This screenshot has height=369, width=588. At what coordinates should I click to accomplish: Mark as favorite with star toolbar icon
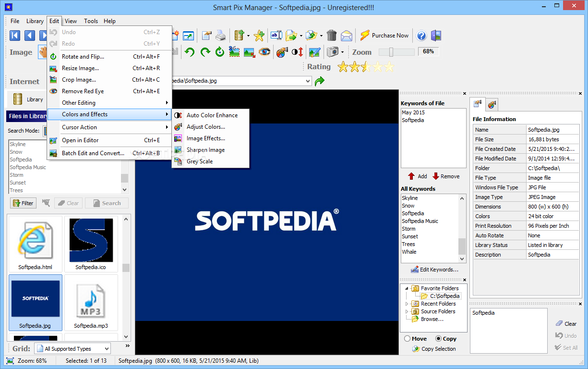click(259, 36)
